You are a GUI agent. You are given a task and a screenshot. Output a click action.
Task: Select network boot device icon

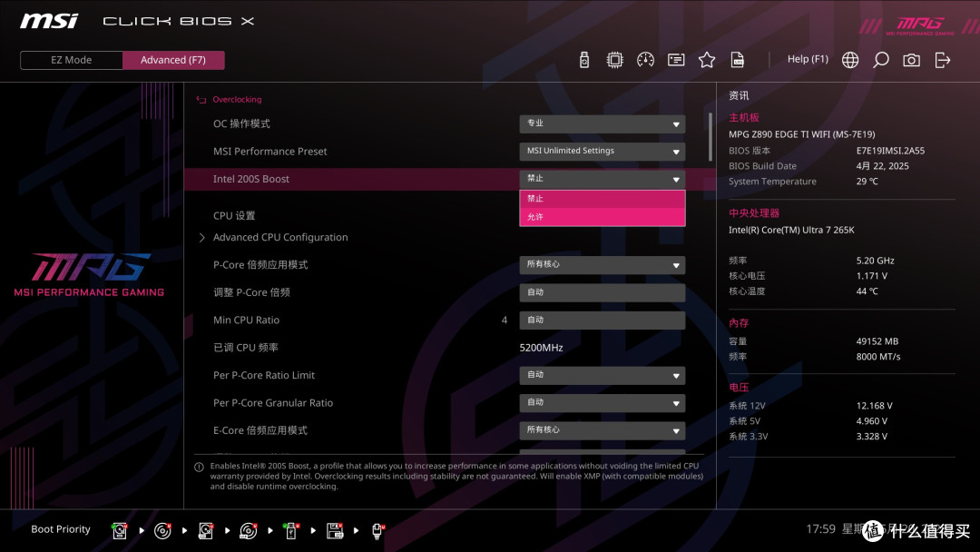pos(377,531)
